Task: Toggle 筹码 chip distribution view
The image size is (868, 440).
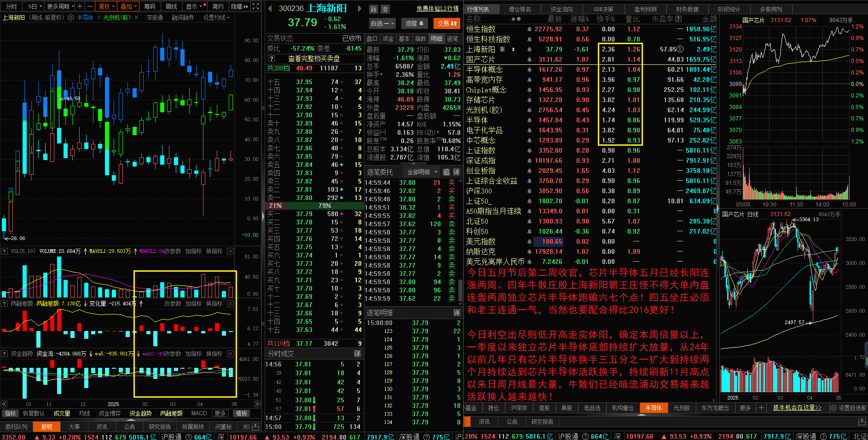Action: (150, 6)
